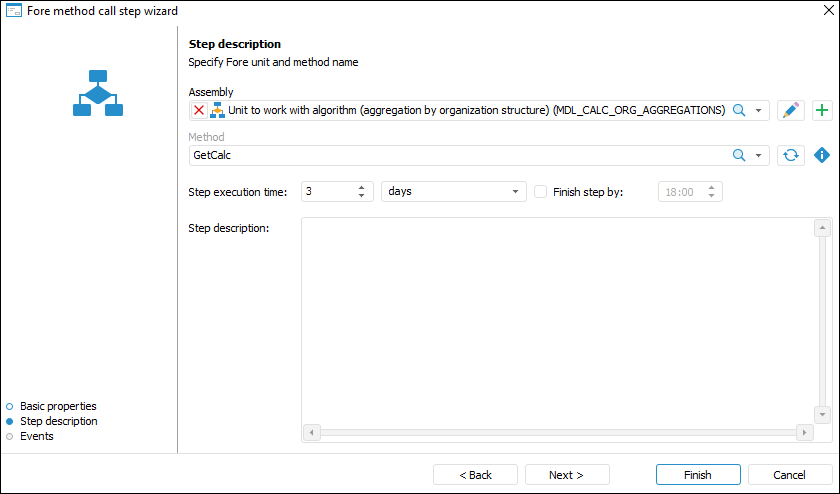Click the refresh methods icon
The image size is (840, 494).
click(790, 155)
